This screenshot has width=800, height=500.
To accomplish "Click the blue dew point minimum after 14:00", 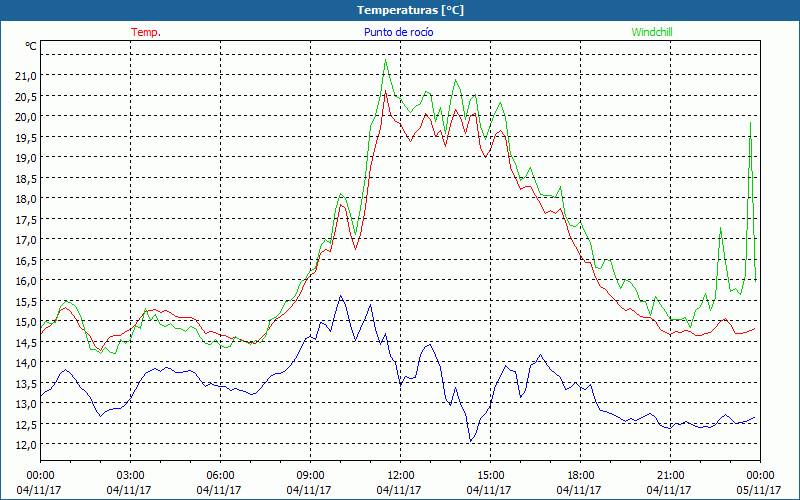I will tap(470, 441).
